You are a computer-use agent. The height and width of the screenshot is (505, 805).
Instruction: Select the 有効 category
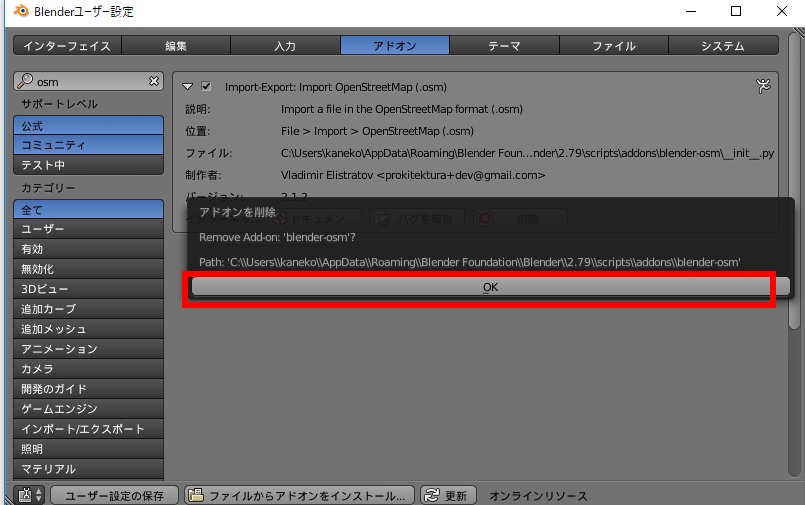pos(88,249)
